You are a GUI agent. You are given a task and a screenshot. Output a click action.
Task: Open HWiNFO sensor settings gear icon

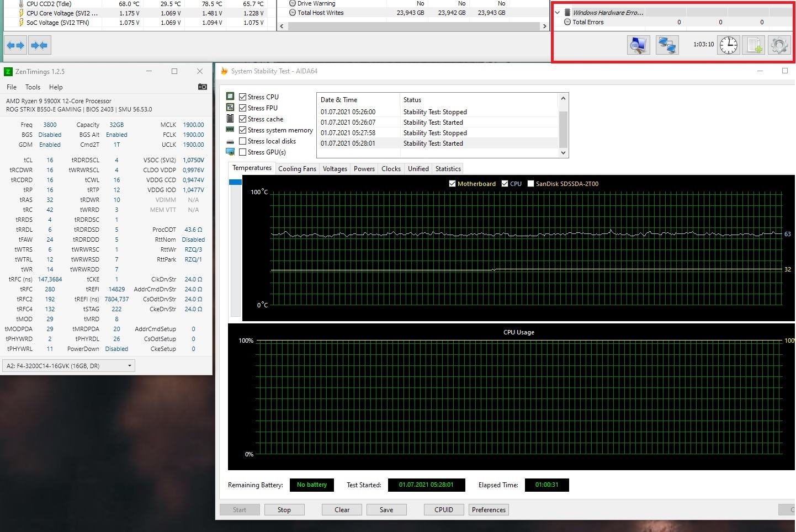(779, 45)
